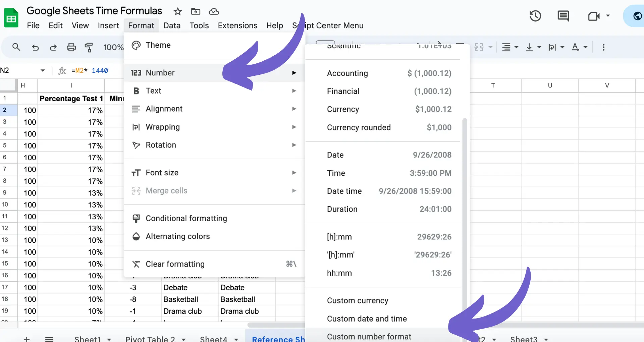This screenshot has height=342, width=644.
Task: Open Custom currency option
Action: pyautogui.click(x=384, y=300)
